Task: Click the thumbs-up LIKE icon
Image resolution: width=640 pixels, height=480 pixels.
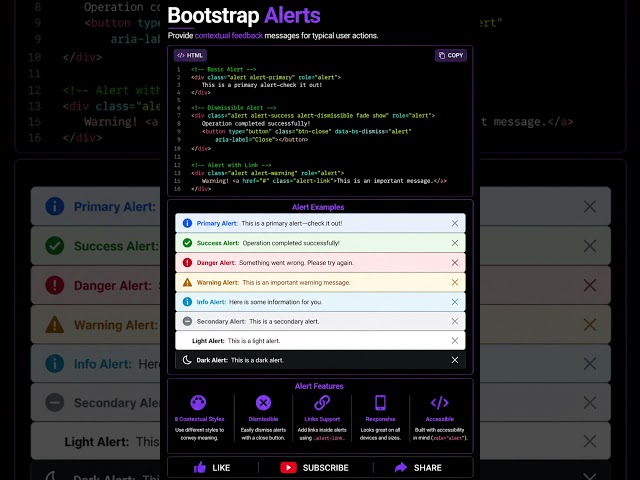Action: click(200, 467)
